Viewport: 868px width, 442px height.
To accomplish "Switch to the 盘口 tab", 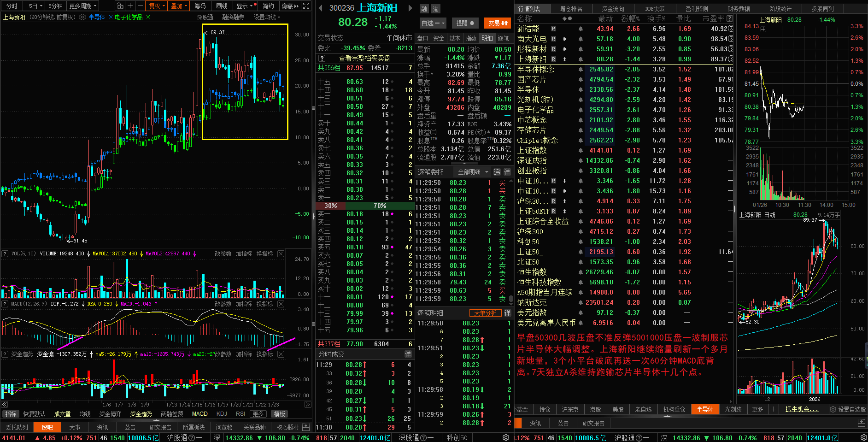I will [x=422, y=38].
